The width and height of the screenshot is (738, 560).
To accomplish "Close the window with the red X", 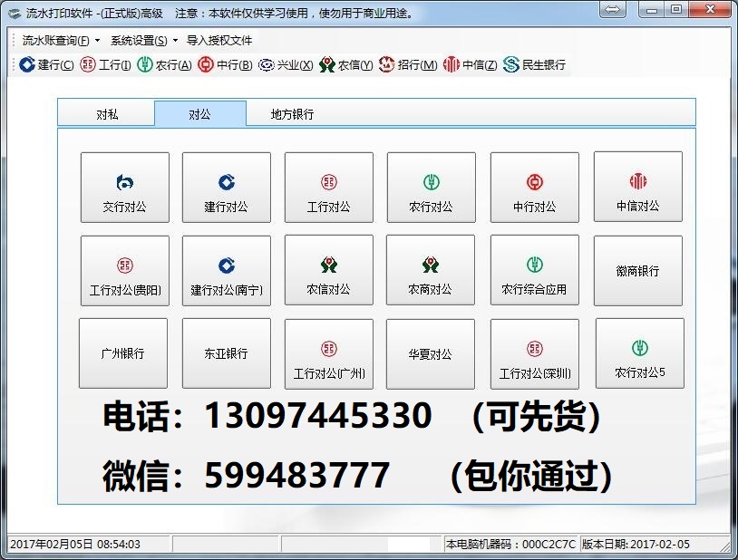I will tap(710, 9).
